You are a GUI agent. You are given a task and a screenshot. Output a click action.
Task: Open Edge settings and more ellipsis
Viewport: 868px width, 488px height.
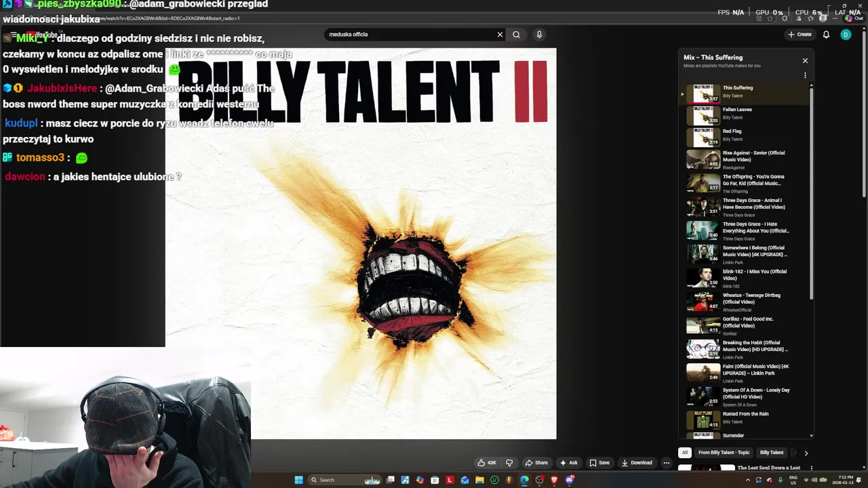pyautogui.click(x=835, y=18)
